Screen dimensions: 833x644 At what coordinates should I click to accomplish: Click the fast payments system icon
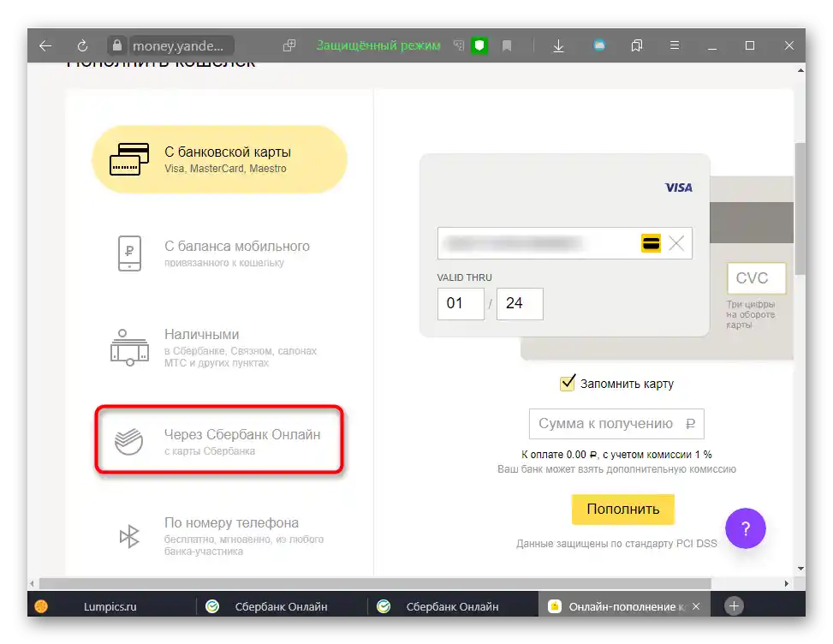129,536
